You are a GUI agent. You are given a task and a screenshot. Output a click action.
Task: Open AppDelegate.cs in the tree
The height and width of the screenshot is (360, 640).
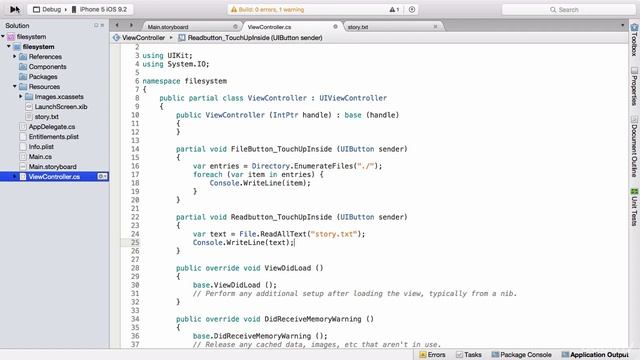52,127
